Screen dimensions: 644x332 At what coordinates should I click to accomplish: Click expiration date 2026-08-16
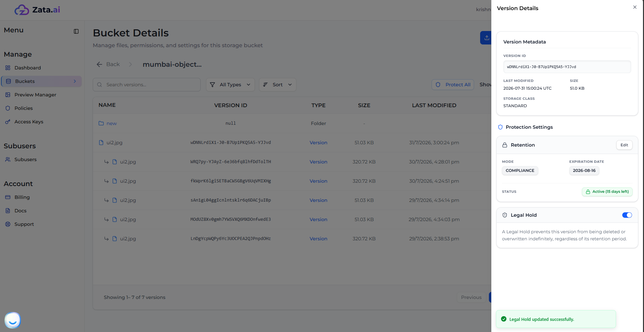[584, 171]
